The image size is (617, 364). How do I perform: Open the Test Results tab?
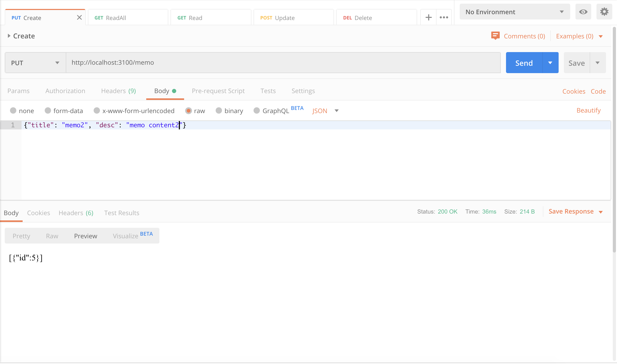point(122,213)
